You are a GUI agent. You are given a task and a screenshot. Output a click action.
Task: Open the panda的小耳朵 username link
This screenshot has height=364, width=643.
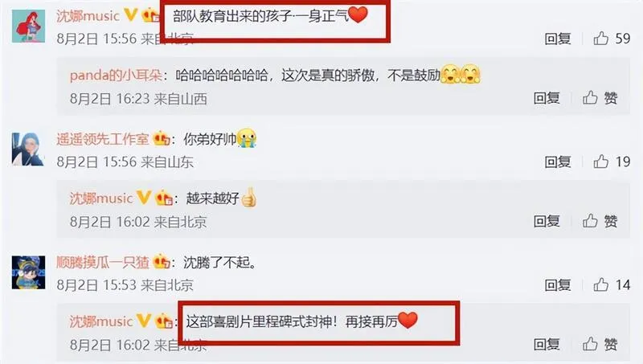[116, 76]
